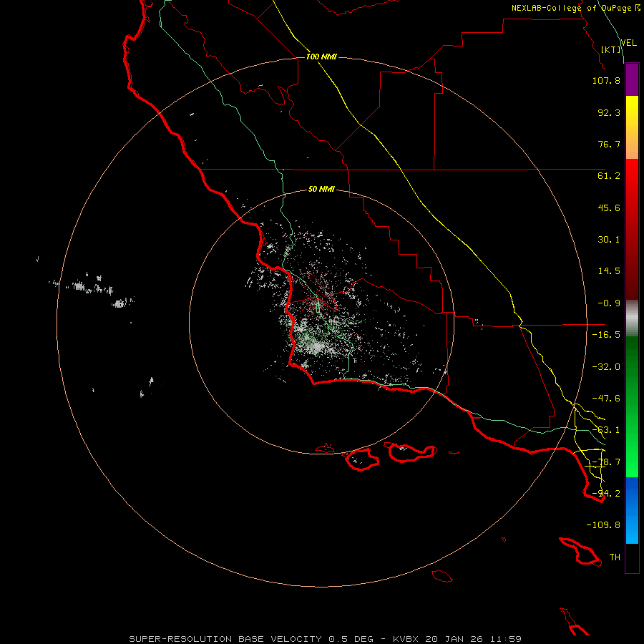This screenshot has width=644, height=644.
Task: Pick the blue segment of the color bar
Action: click(x=632, y=510)
